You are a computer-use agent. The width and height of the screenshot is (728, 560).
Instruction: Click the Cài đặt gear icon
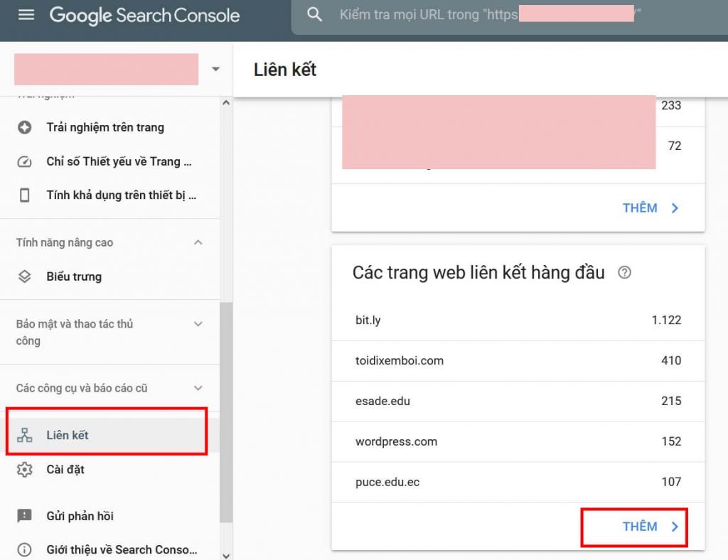25,470
